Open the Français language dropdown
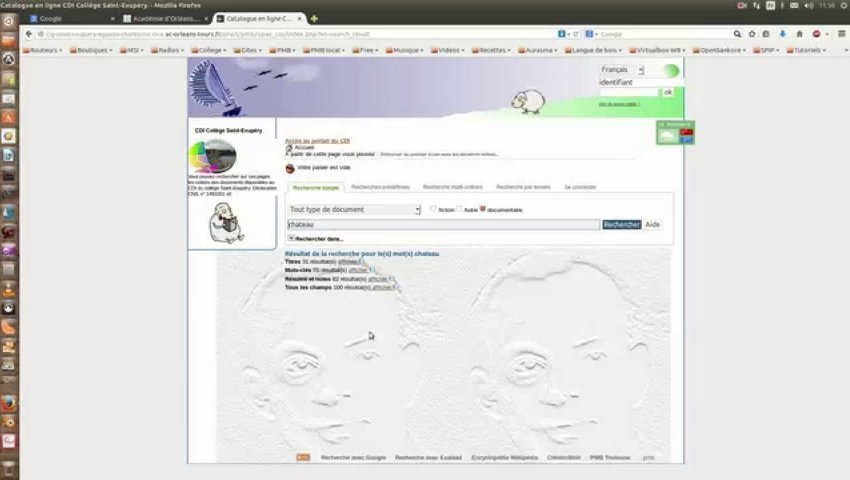The width and height of the screenshot is (850, 480). [x=622, y=69]
